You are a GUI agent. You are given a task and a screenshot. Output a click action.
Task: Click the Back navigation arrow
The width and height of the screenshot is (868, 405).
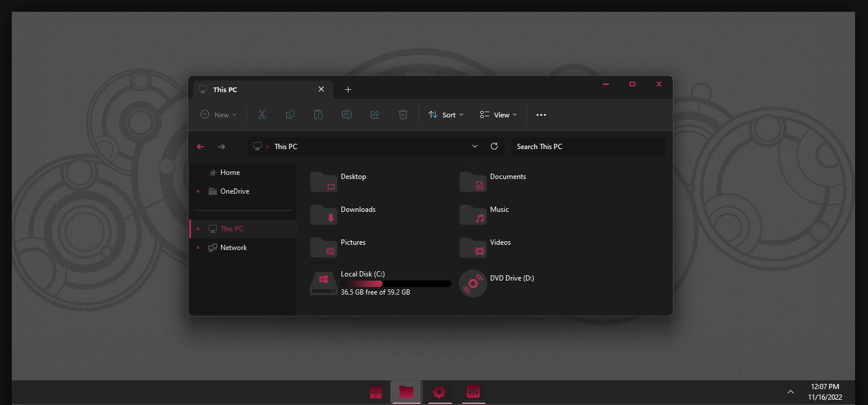pyautogui.click(x=200, y=146)
